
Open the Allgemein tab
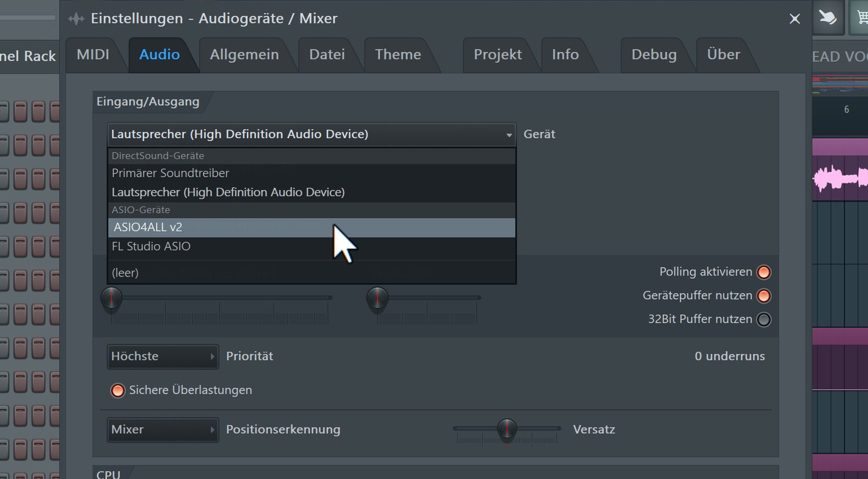pyautogui.click(x=244, y=55)
